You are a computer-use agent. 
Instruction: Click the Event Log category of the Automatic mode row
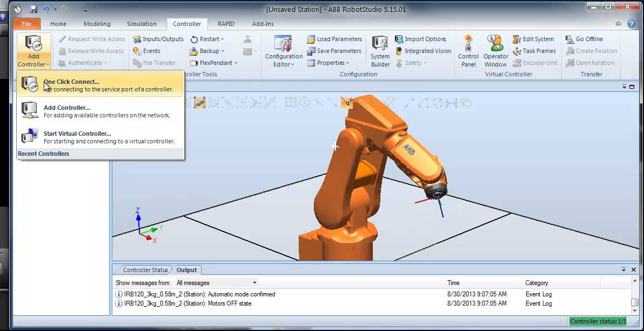coord(539,294)
